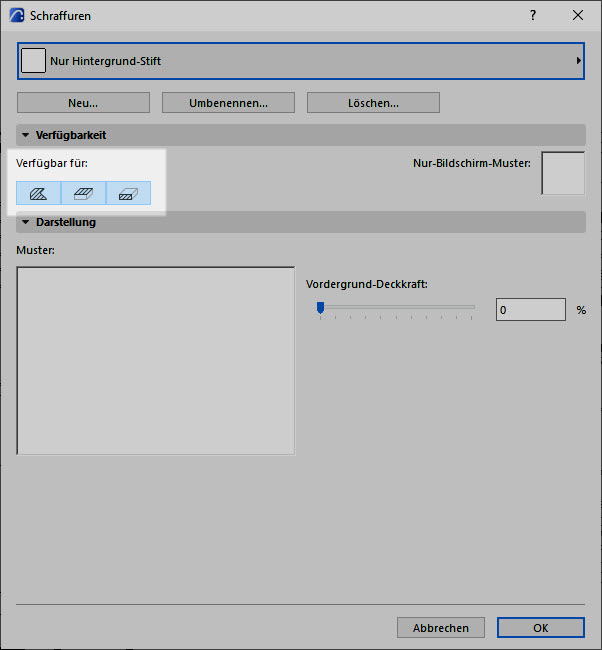
Task: Click the Neu... button
Action: point(83,103)
